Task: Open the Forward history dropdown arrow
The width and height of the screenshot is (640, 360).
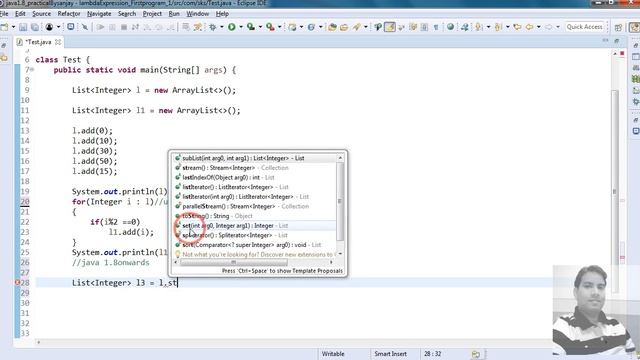Action: coord(558,27)
